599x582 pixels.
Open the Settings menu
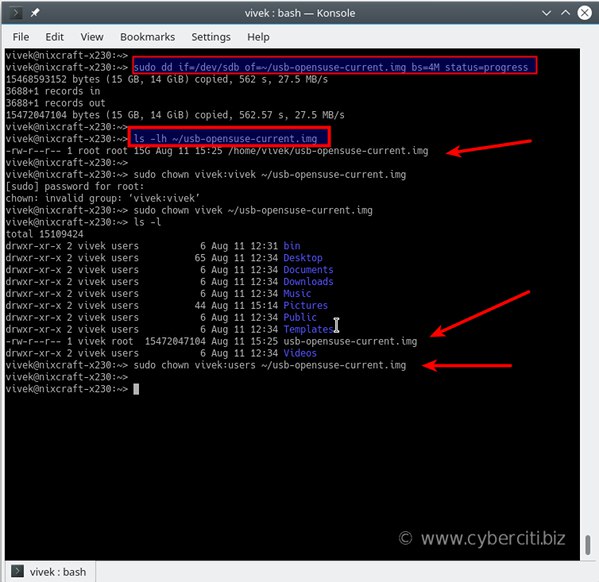click(211, 37)
